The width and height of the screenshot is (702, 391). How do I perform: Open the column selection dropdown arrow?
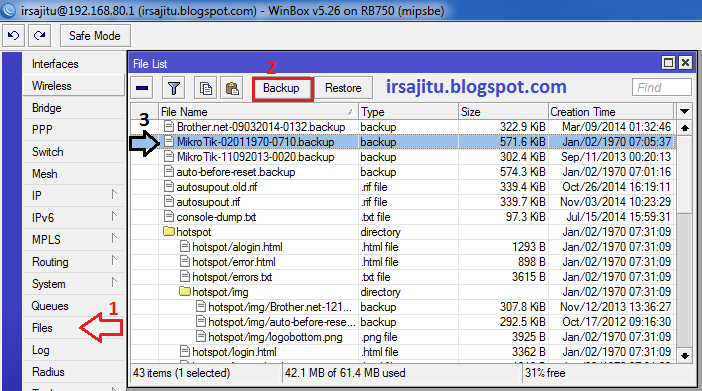(684, 111)
